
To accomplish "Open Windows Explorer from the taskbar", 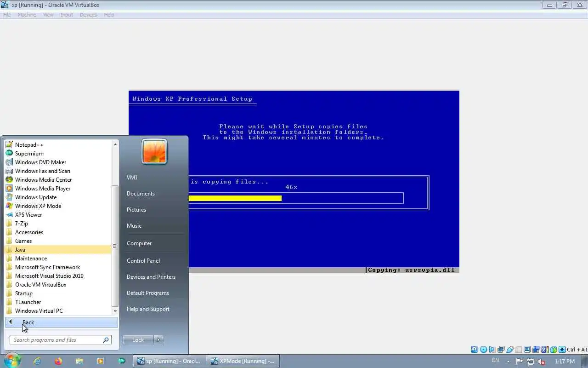I will tap(79, 361).
